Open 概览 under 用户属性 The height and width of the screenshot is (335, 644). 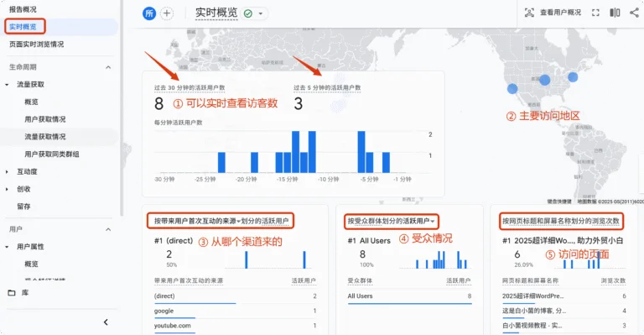(x=32, y=264)
